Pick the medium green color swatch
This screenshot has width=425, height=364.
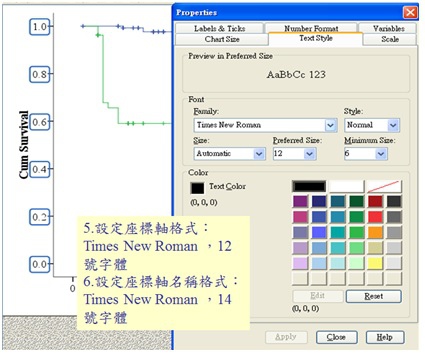pos(356,232)
